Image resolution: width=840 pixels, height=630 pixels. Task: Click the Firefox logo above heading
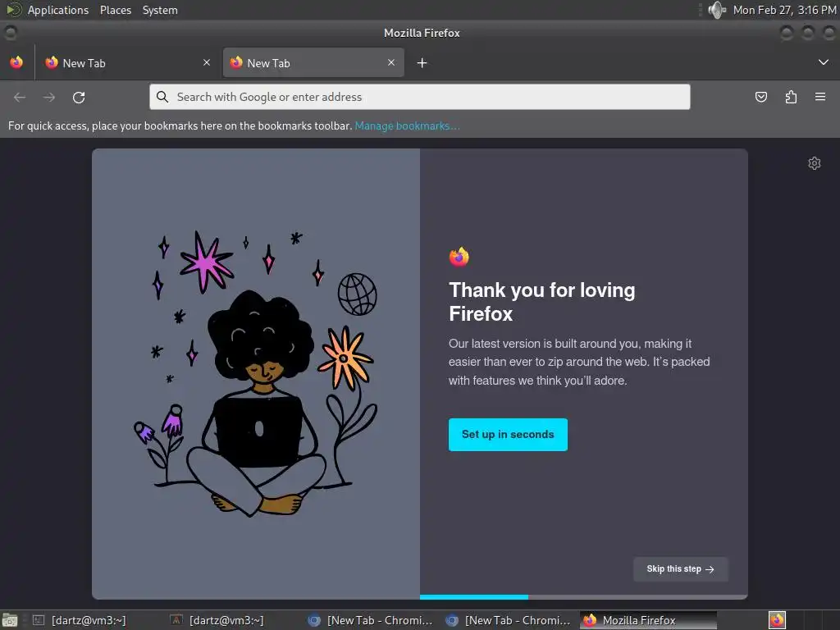[459, 257]
